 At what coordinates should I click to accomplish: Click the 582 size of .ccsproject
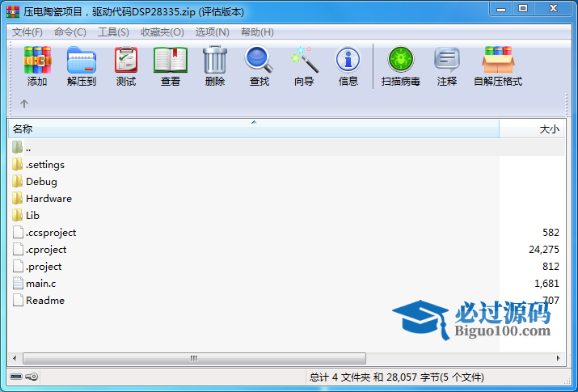coord(551,233)
